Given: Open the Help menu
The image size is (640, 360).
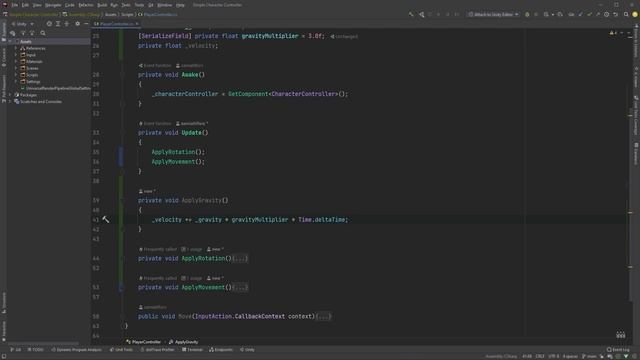Looking at the screenshot, I should (x=180, y=5).
